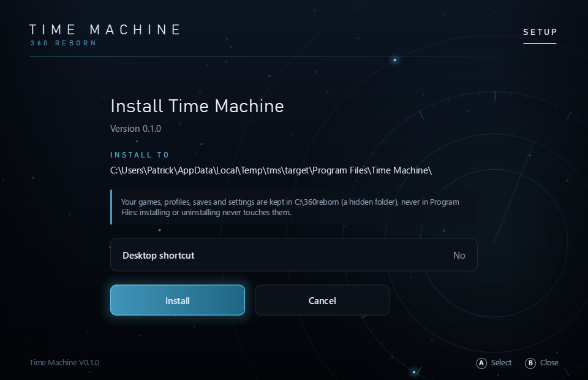Click the 'No' value of Desktop shortcut

point(459,256)
